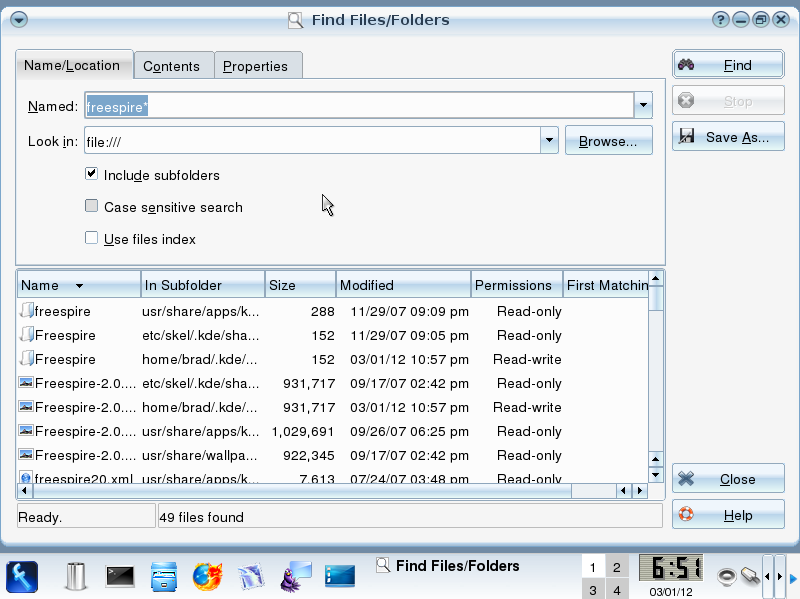
Task: Switch to virtual desktop 2
Action: (x=617, y=567)
